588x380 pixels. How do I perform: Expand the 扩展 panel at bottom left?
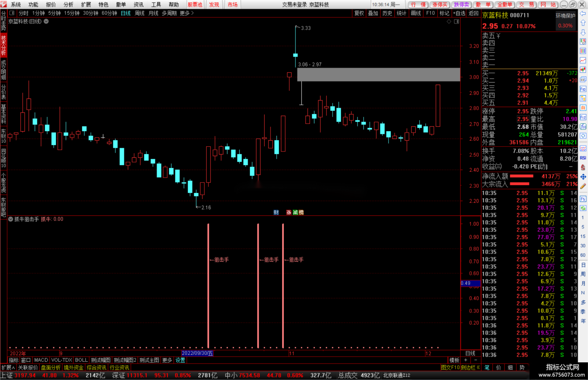[x=8, y=367]
